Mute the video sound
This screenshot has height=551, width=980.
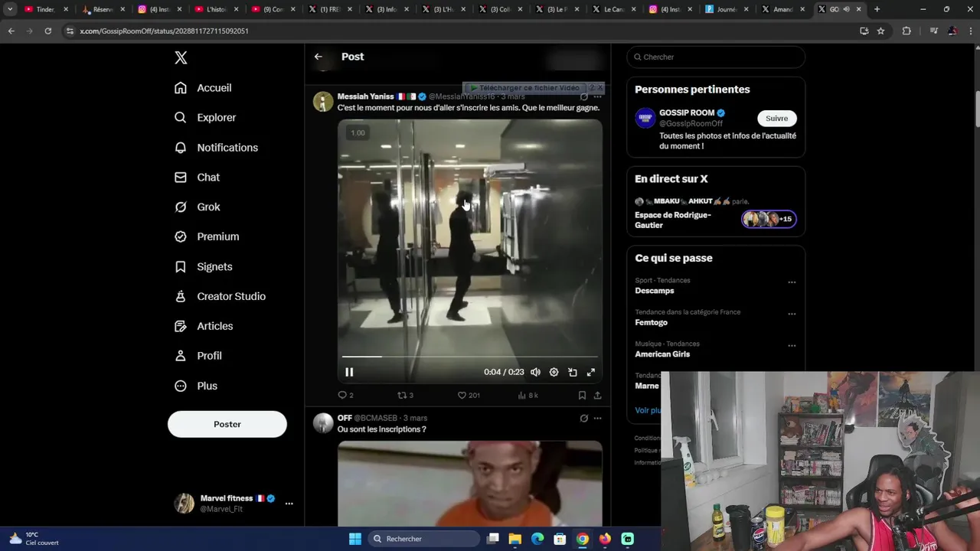[535, 373]
